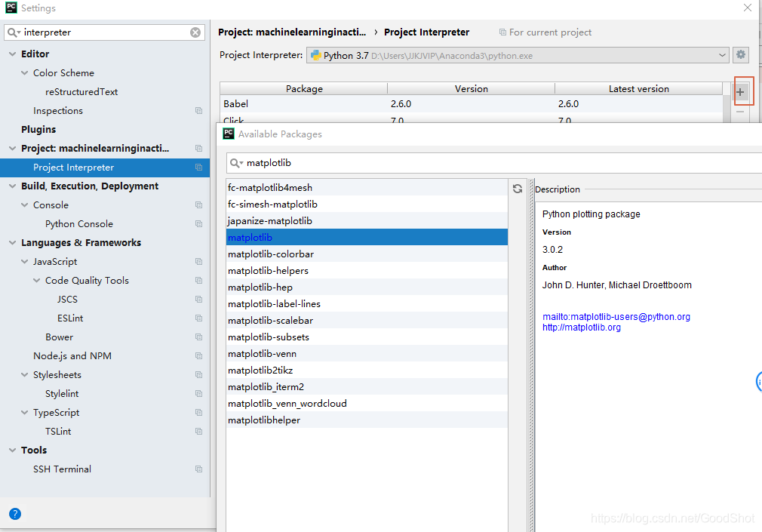Sort by Latest version column header
This screenshot has height=532, width=762.
tap(638, 88)
